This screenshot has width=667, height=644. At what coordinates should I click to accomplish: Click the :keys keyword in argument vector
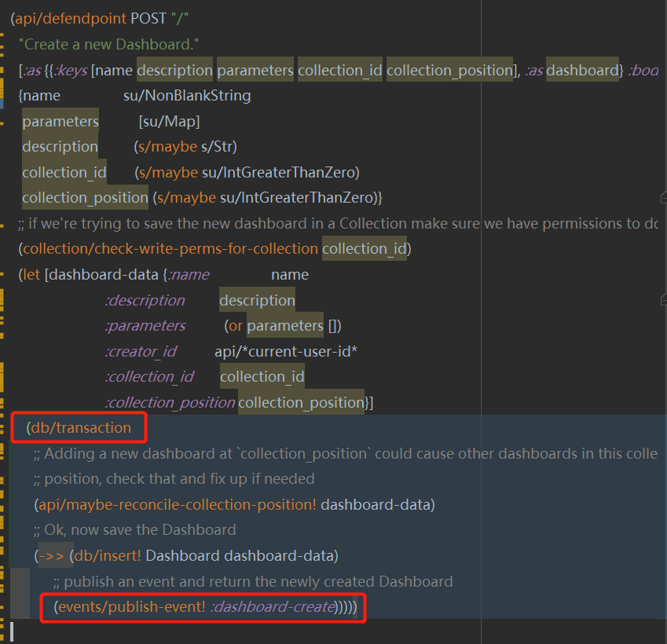71,70
